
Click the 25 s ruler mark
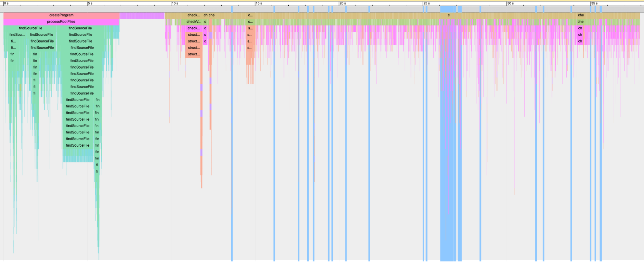(427, 3)
